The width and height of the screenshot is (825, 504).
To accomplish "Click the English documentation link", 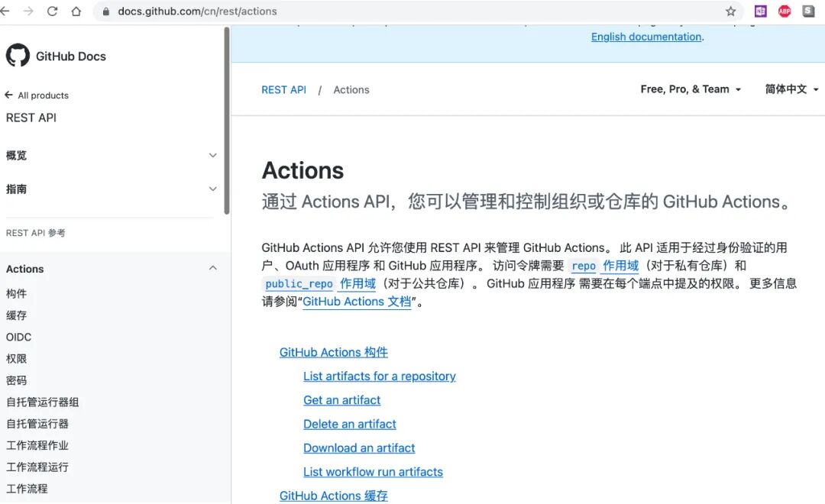I will coord(646,37).
